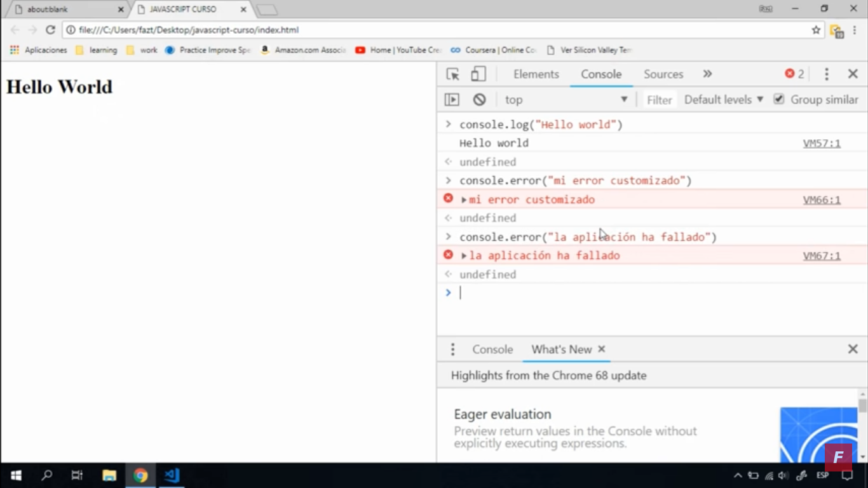Image resolution: width=868 pixels, height=488 pixels.
Task: Open the Aplicaciones apps shortcut
Action: point(38,50)
